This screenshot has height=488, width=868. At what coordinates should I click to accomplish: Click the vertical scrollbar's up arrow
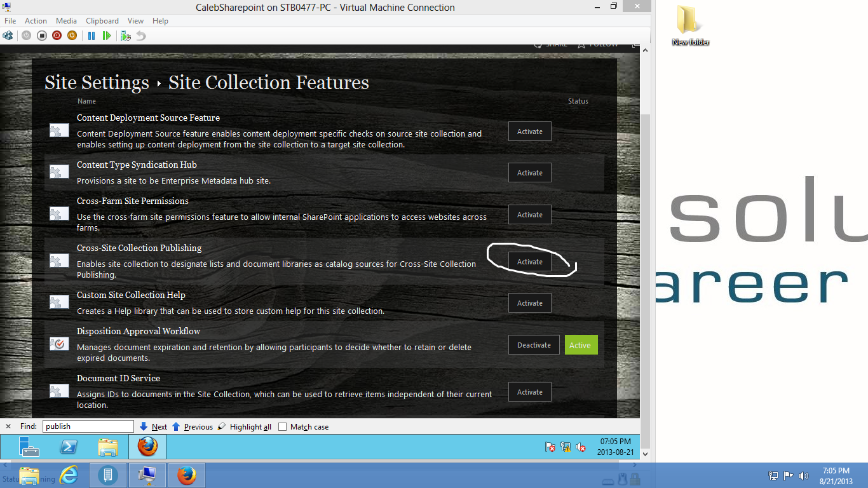[x=646, y=50]
